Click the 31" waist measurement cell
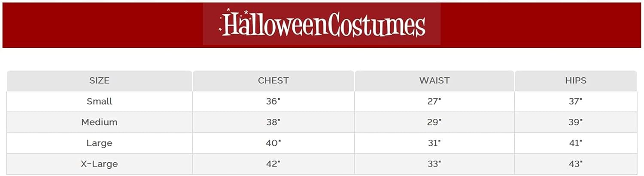Image resolution: width=644 pixels, height=176 pixels. coord(434,143)
